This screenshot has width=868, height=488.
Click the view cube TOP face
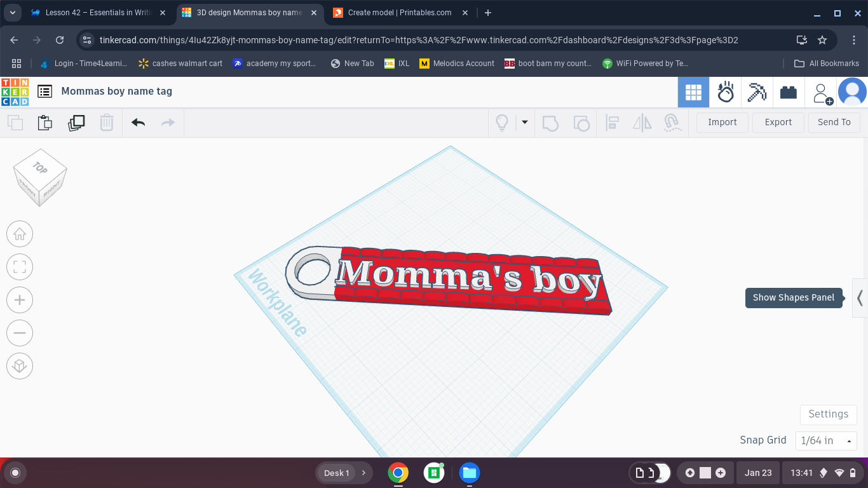(40, 168)
